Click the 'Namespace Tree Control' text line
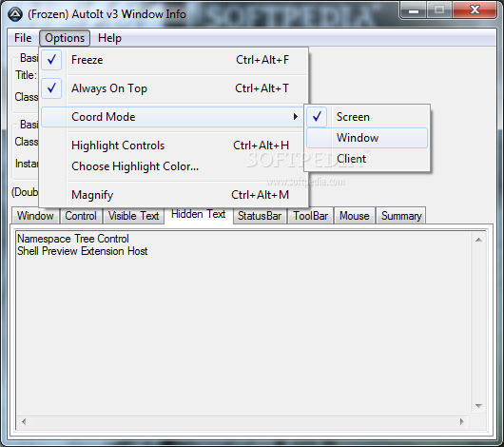This screenshot has width=504, height=447. pos(73,239)
